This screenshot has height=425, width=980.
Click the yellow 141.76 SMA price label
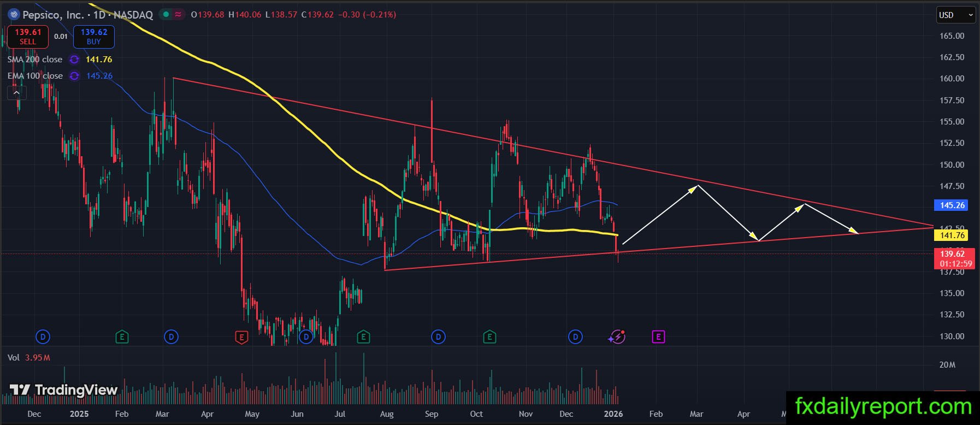point(952,235)
